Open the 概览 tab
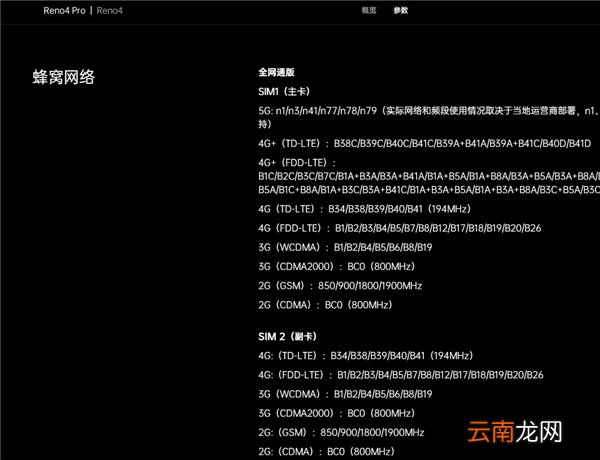Screen dimensions: 600x460 click(369, 10)
